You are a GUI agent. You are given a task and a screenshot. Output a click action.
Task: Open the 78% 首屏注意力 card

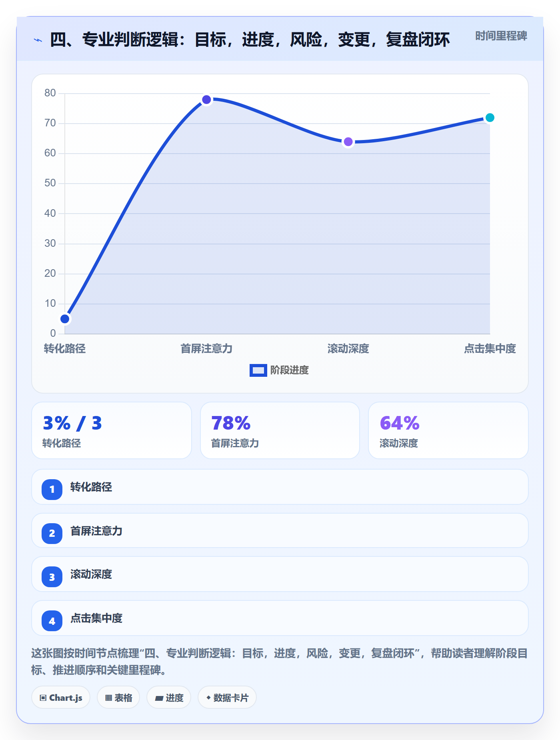tap(280, 430)
